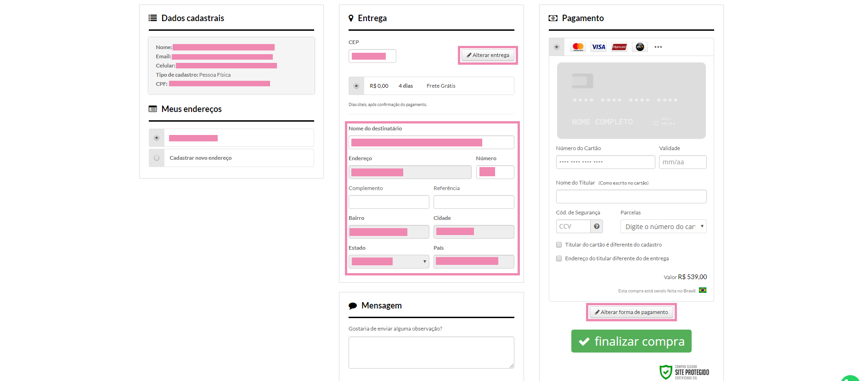Expand the Estado dropdown
868x381 pixels.
[x=389, y=262]
